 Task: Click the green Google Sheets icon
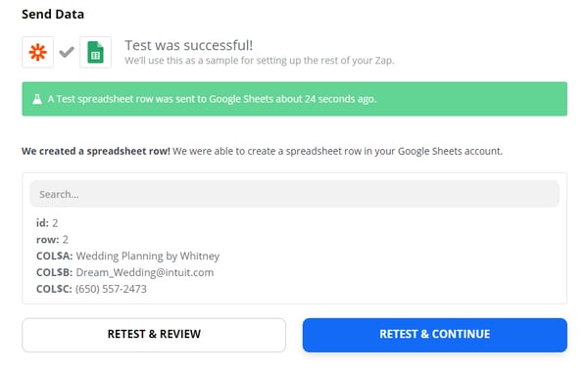(x=96, y=52)
